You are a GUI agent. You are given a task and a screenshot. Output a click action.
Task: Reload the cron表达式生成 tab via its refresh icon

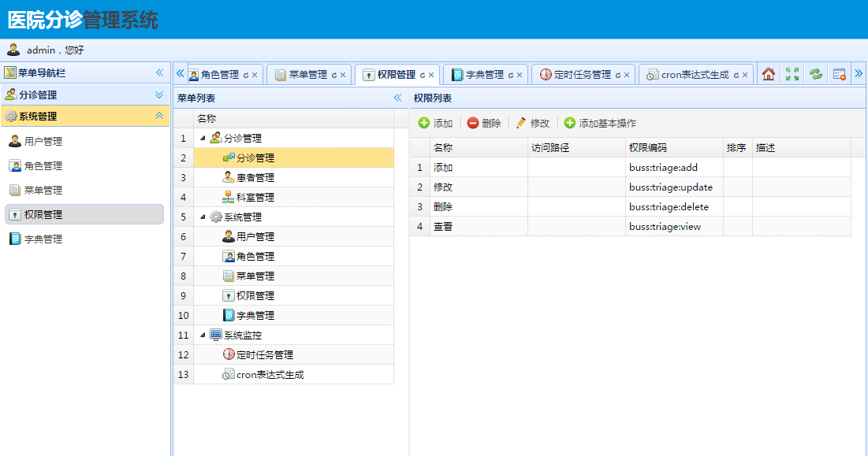click(736, 75)
